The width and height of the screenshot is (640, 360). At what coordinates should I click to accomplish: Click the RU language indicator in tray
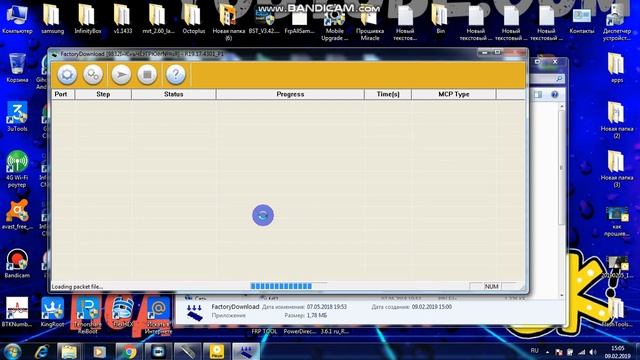point(535,351)
